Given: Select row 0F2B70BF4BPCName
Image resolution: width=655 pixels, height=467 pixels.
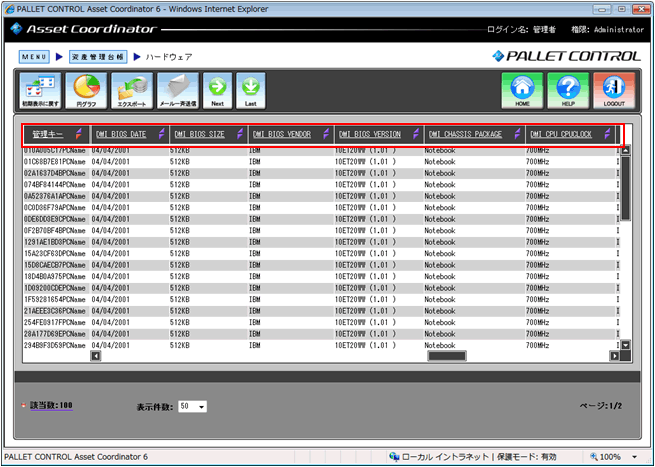Looking at the screenshot, I should (x=321, y=231).
